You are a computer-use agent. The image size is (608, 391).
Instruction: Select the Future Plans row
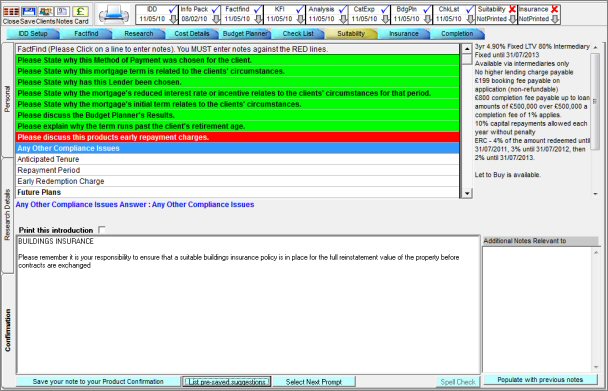pyautogui.click(x=238, y=192)
